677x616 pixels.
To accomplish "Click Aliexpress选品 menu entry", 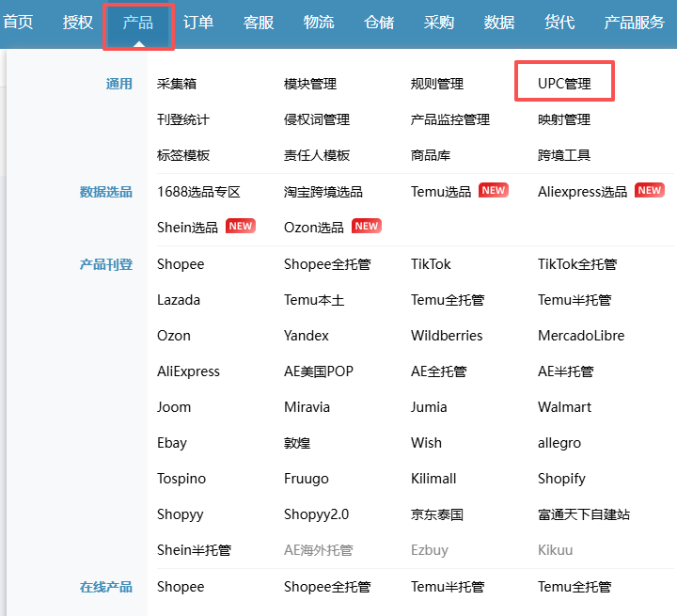I will click(582, 191).
